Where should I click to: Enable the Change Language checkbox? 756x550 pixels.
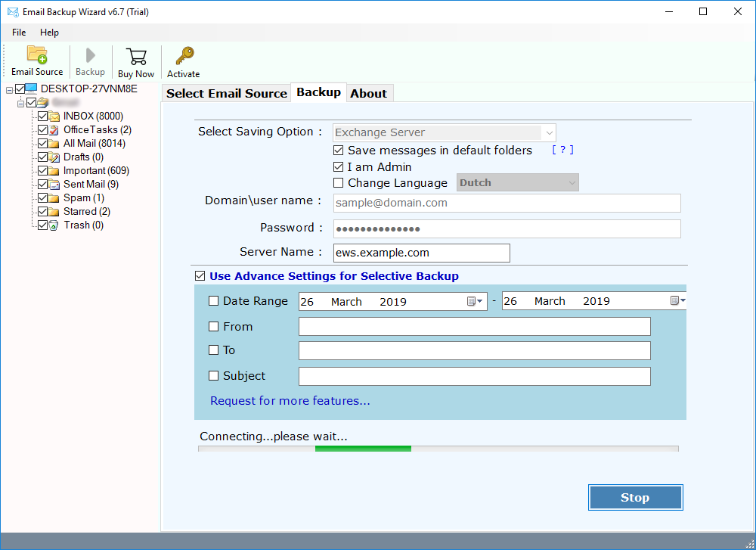(339, 183)
